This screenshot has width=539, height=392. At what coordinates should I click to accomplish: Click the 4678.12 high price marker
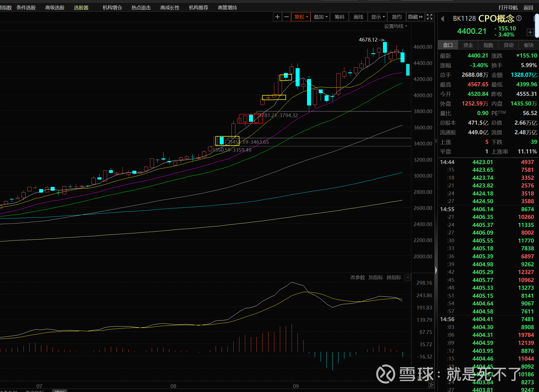368,40
